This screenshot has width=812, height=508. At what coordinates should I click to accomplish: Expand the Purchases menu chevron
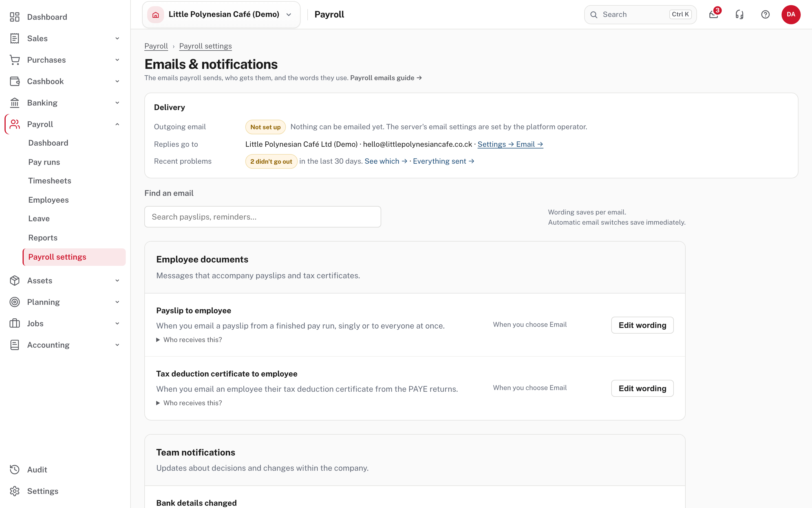[x=118, y=60]
